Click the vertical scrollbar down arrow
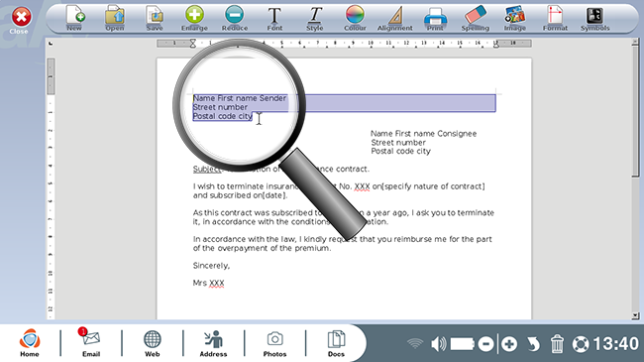Image resolution: width=644 pixels, height=362 pixels. tap(635, 315)
